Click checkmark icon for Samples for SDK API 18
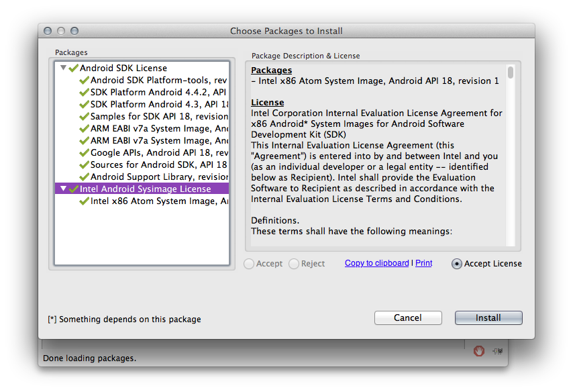The image size is (573, 392). [x=85, y=116]
